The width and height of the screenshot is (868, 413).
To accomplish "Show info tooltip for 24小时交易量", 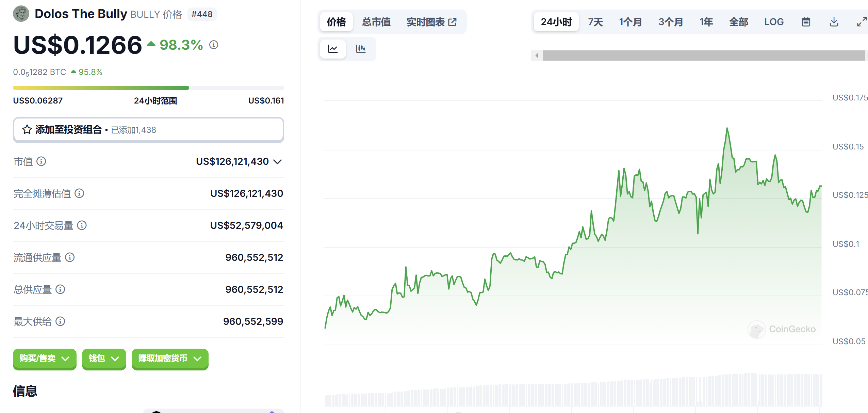I will pyautogui.click(x=82, y=225).
